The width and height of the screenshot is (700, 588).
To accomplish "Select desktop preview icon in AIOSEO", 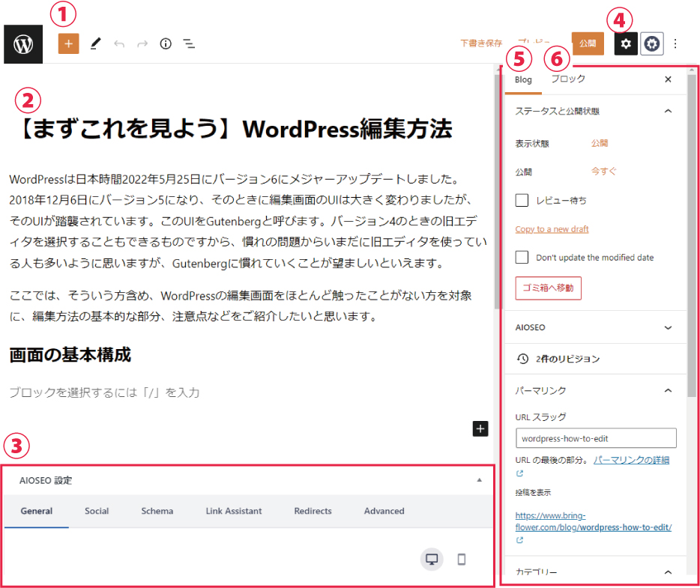I will tap(432, 559).
